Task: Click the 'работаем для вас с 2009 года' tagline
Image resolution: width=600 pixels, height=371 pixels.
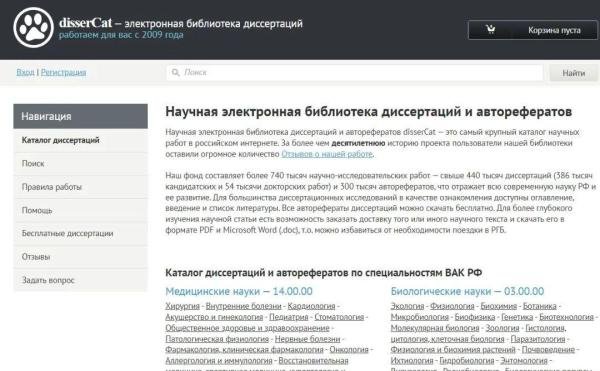Action: 121,35
